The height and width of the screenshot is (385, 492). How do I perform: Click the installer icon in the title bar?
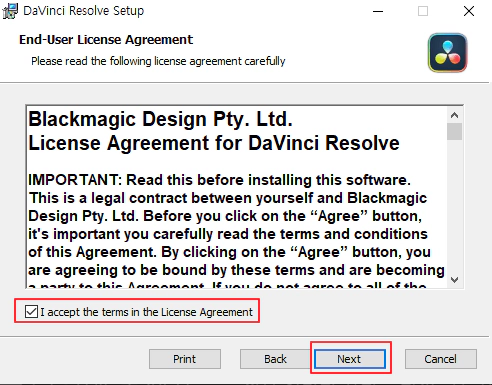pos(10,11)
